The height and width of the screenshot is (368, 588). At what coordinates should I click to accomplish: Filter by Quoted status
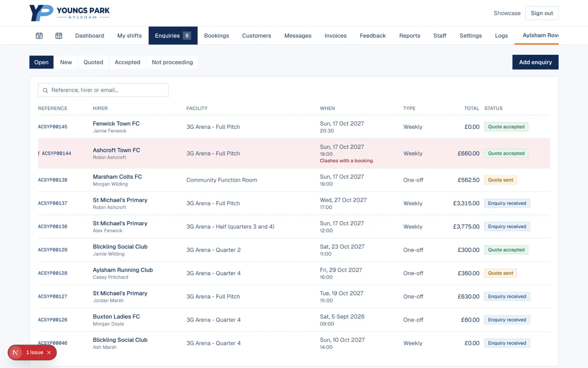93,62
